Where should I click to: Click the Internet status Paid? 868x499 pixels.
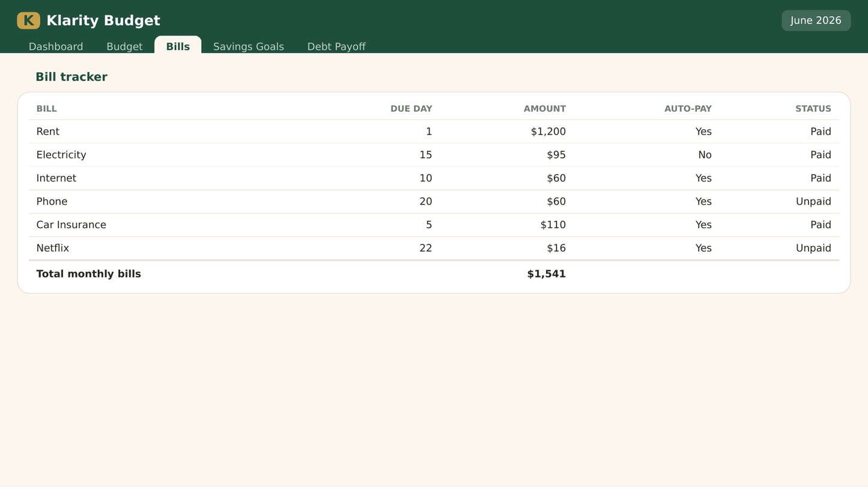coord(821,178)
